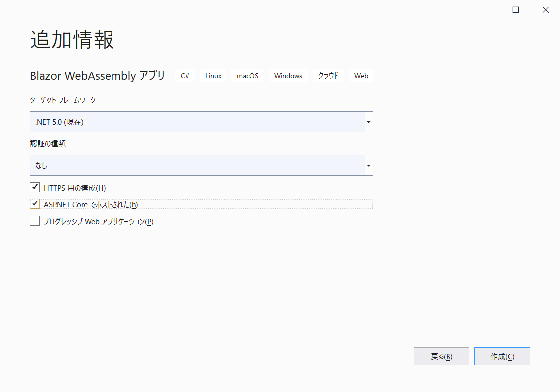
Task: Click the C# tag
Action: [x=185, y=76]
